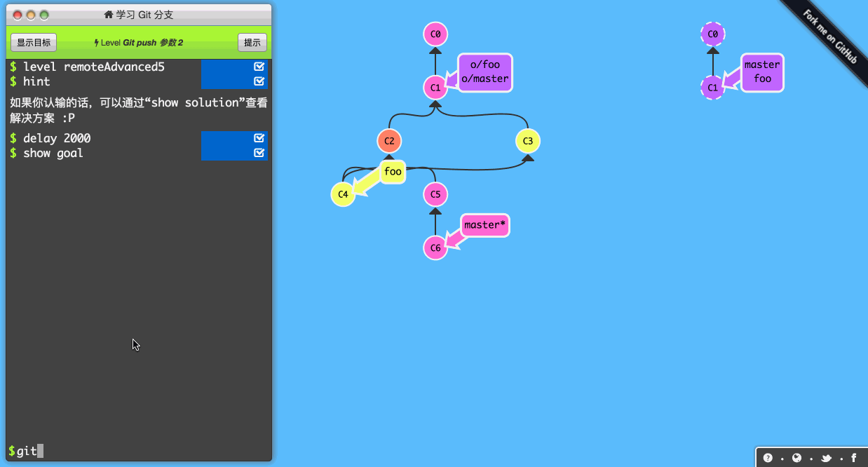
Task: Select commit node C5 above C6
Action: (435, 194)
